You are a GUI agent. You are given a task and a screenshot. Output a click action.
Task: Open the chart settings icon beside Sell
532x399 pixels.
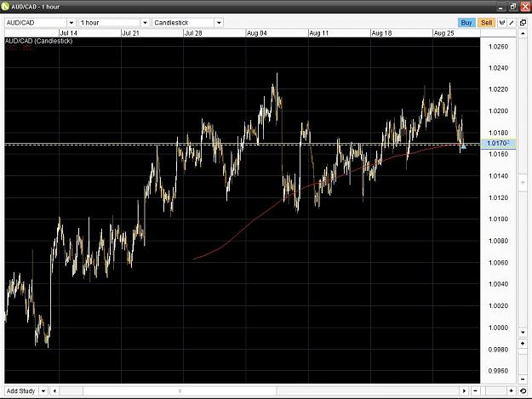502,23
